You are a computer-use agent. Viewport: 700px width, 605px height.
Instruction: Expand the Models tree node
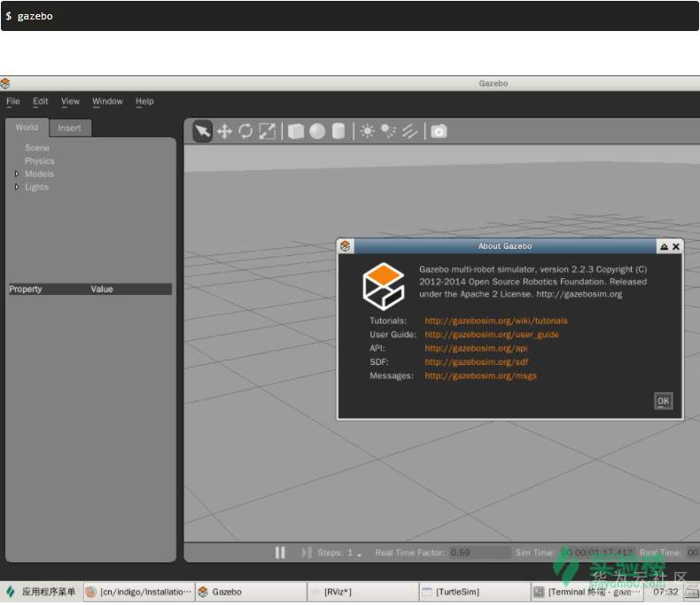click(x=17, y=174)
